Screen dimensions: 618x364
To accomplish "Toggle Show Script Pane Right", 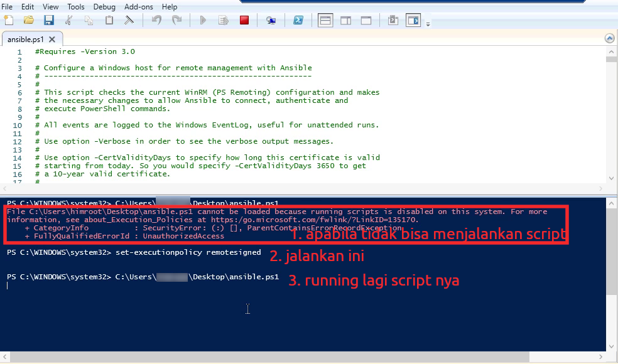I will [345, 20].
